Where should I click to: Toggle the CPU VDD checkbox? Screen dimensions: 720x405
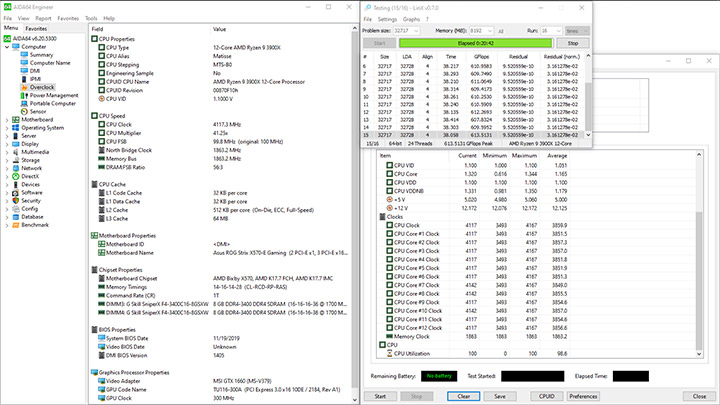389,182
